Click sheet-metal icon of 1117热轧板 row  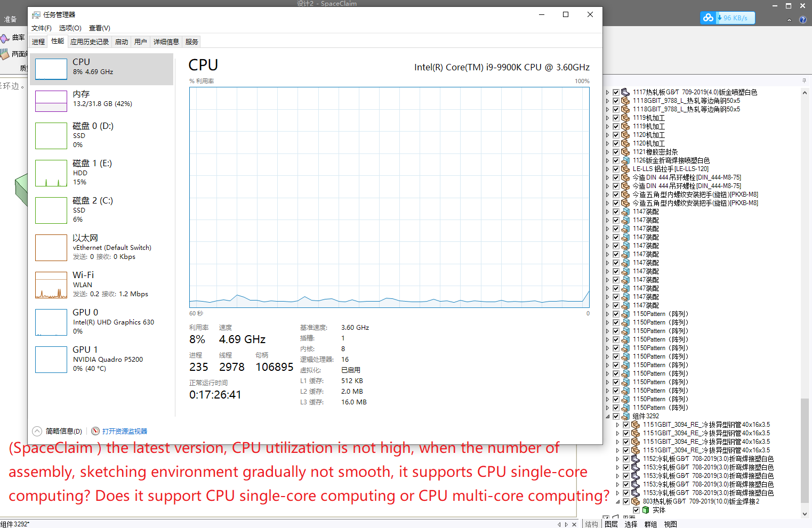pos(625,92)
